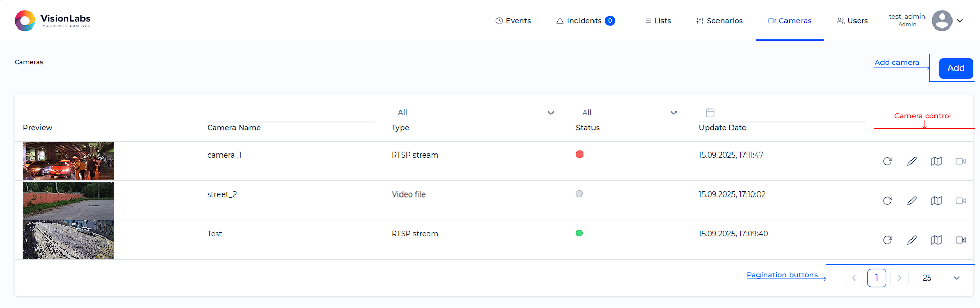Image resolution: width=980 pixels, height=308 pixels.
Task: Edit camera_1 with the pencil icon
Action: pyautogui.click(x=912, y=161)
